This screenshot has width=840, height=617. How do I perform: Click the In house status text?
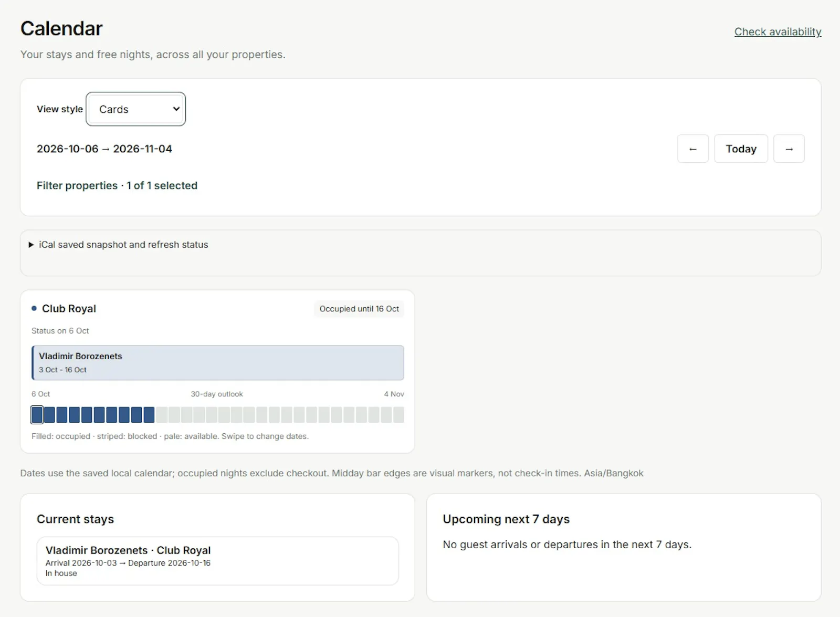point(61,573)
